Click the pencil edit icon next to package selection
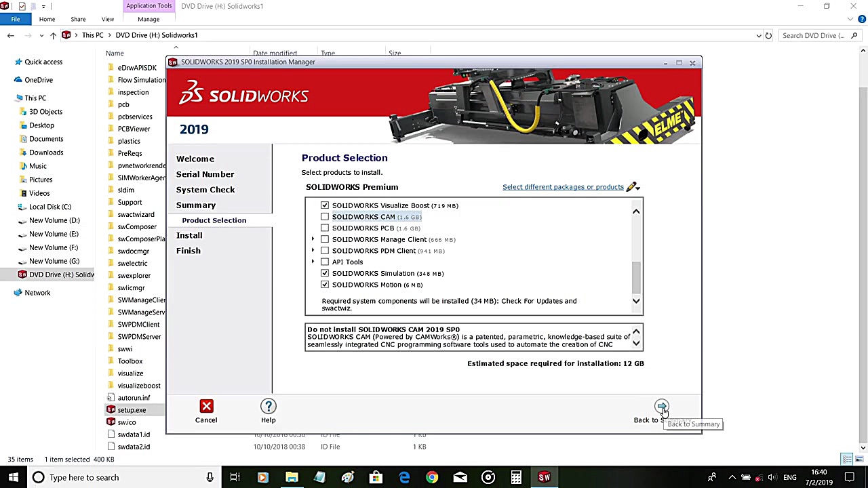The height and width of the screenshot is (488, 868). coord(632,186)
